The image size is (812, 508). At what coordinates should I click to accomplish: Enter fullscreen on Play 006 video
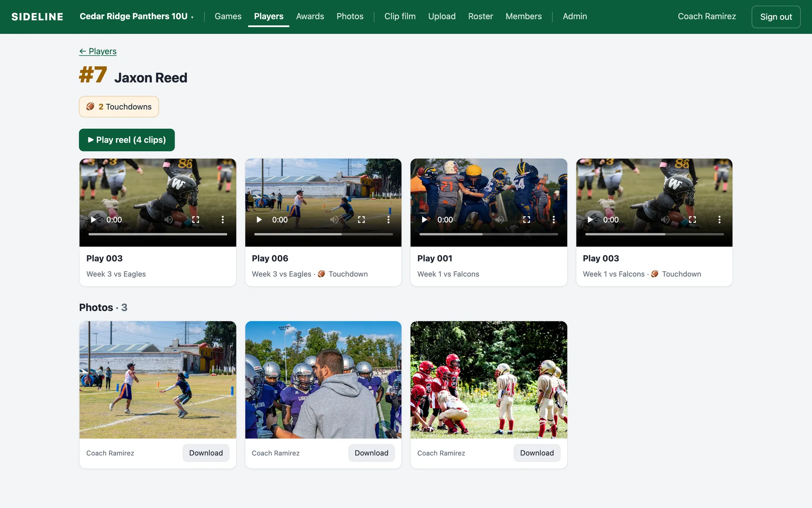(361, 220)
